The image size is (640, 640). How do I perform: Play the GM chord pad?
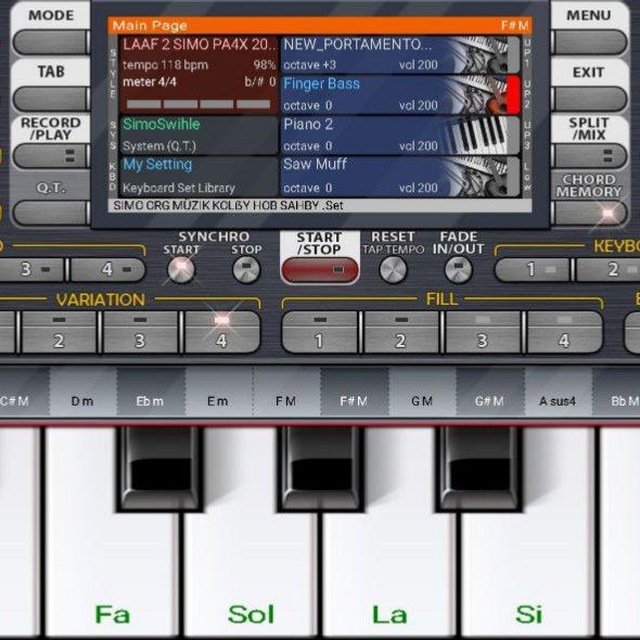(x=422, y=392)
